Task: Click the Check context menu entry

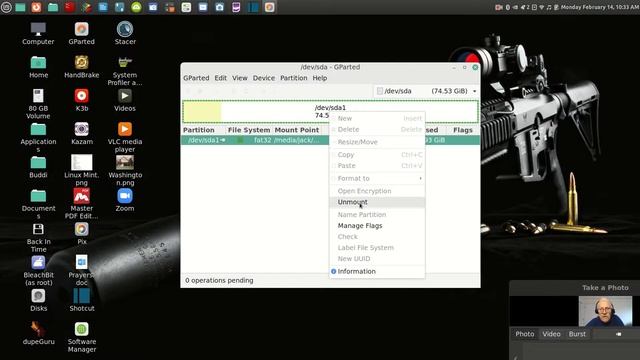Action: click(x=377, y=237)
